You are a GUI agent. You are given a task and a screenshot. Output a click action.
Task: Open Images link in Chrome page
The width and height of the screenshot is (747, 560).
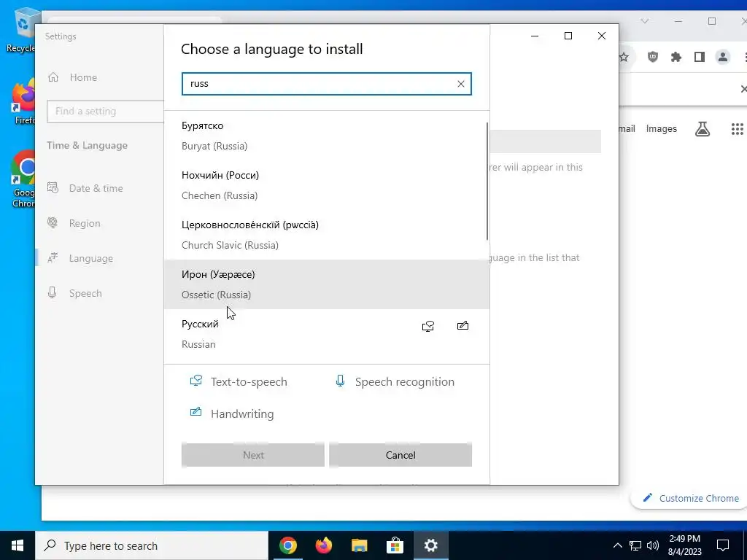pos(661,128)
